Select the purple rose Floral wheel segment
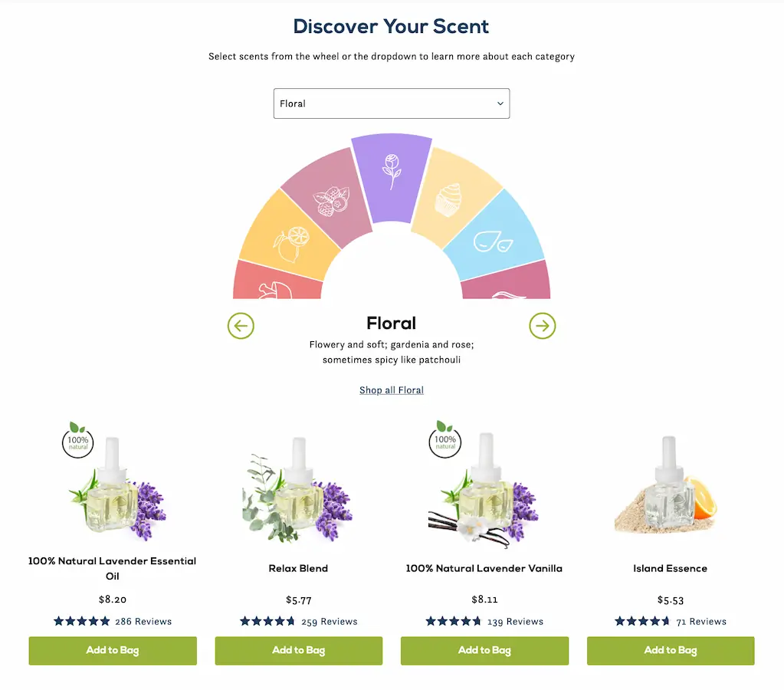 pos(392,172)
